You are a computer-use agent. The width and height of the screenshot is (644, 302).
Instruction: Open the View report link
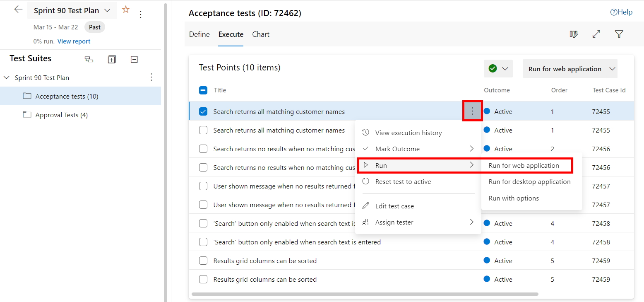74,41
